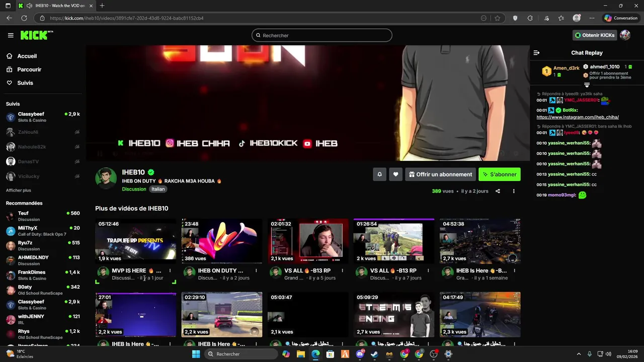This screenshot has width=644, height=362.
Task: Click the address bar URL
Action: pos(127,18)
